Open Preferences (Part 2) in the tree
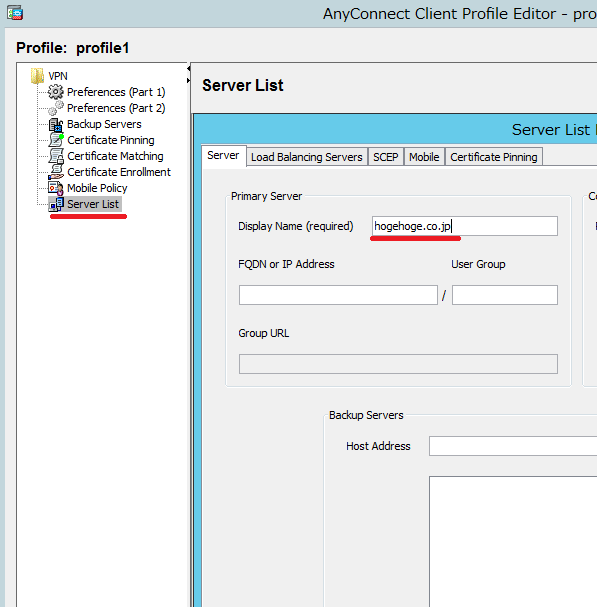Viewport: 597px width, 607px height. [116, 108]
